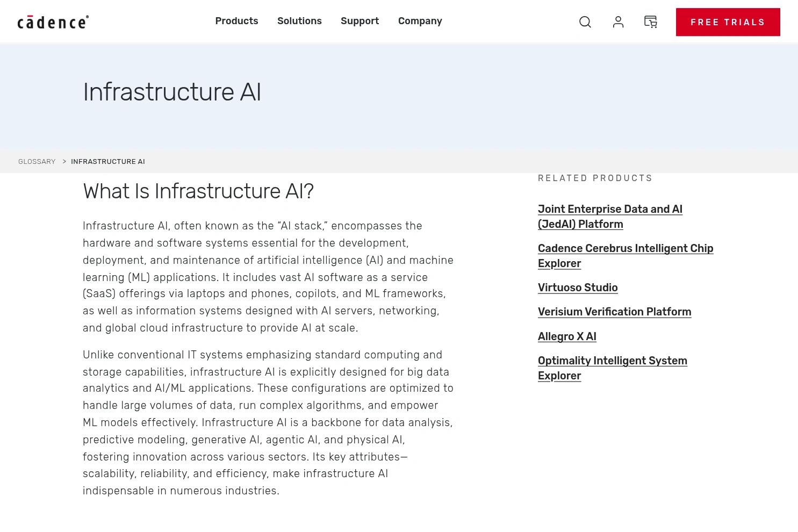Viewport: 798px width, 532px height.
Task: Open the Company menu
Action: [x=420, y=21]
